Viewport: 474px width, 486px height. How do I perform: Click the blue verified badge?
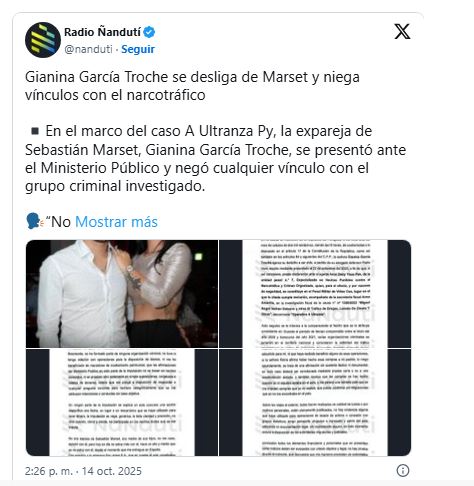click(x=149, y=32)
